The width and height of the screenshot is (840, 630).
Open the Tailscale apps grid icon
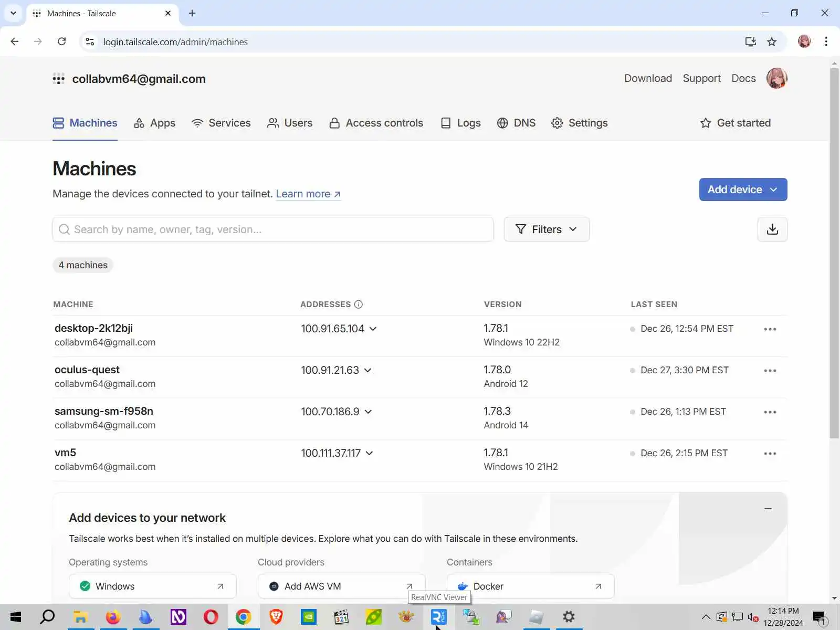(x=58, y=79)
